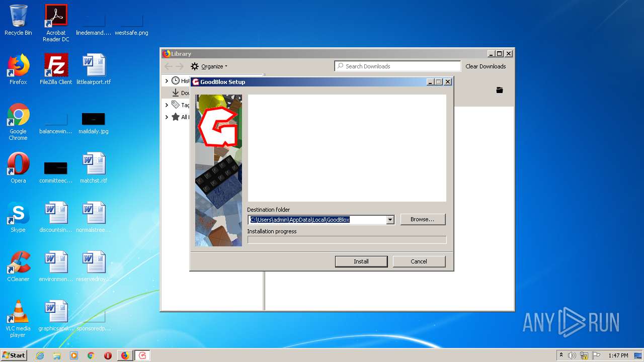The image size is (644, 362).
Task: Click Search Downloads field in Library
Action: click(397, 66)
